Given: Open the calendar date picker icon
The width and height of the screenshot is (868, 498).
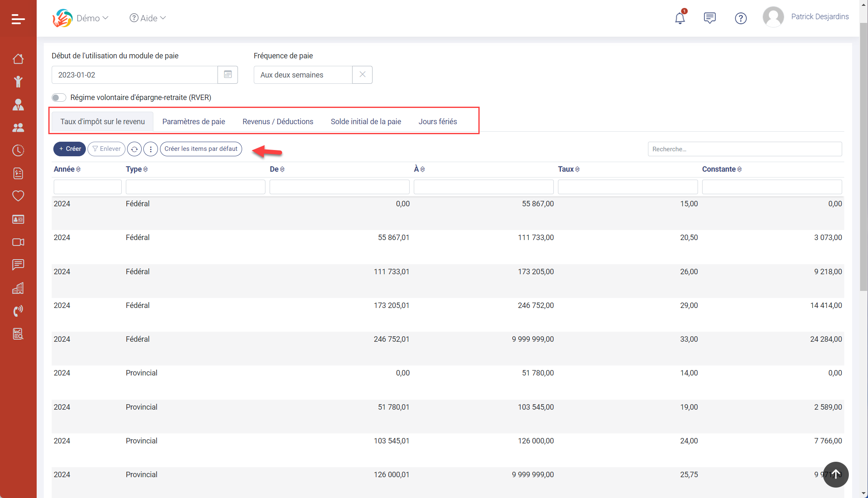Looking at the screenshot, I should [x=228, y=75].
